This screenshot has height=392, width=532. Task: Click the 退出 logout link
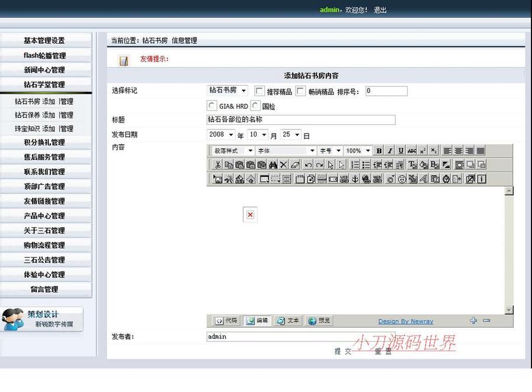click(x=380, y=10)
